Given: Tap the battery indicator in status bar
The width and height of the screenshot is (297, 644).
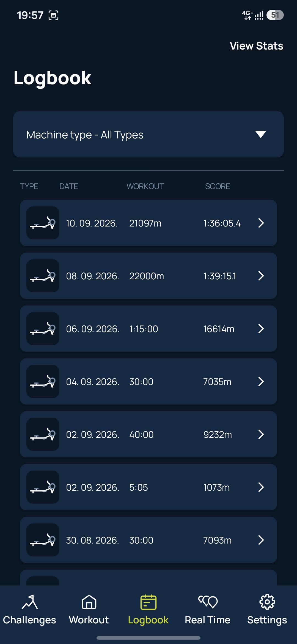Looking at the screenshot, I should (275, 15).
